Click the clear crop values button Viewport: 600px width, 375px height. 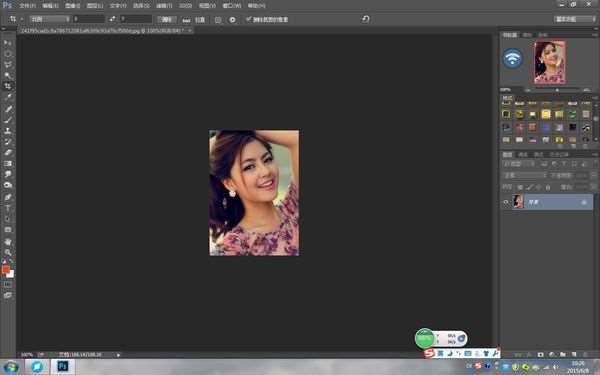click(x=167, y=19)
